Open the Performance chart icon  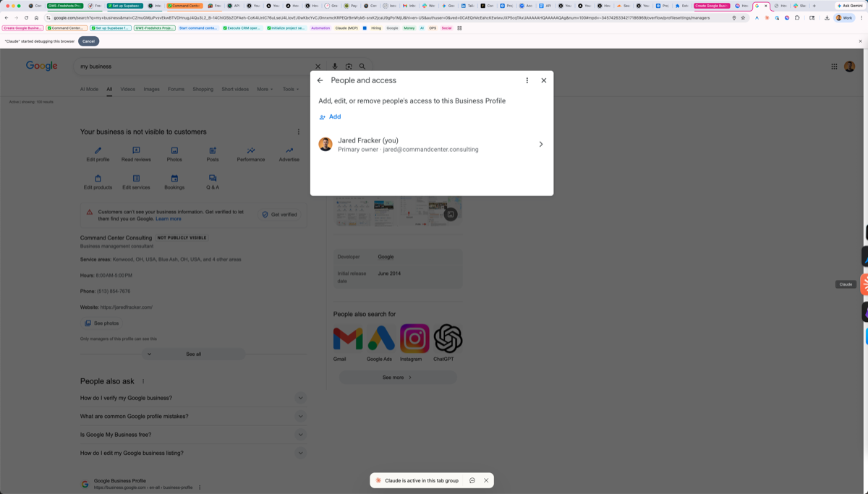click(250, 150)
